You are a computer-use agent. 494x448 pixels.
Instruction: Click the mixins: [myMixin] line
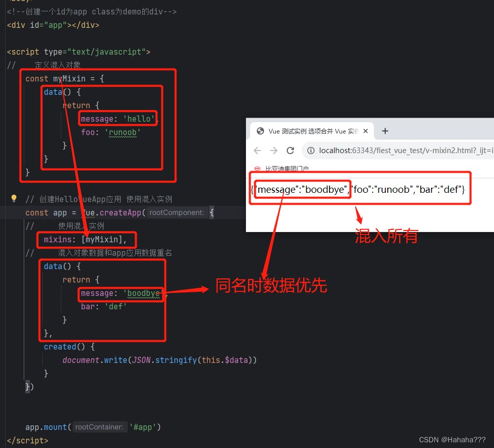(85, 239)
